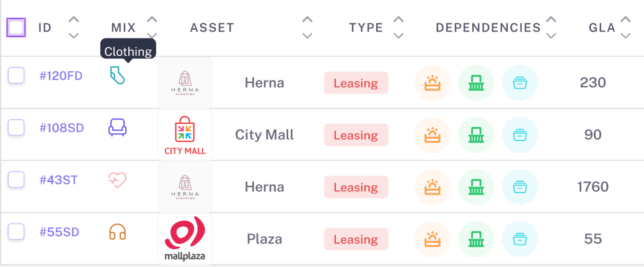This screenshot has height=267, width=644.
Task: Sort by the GLA column arrows
Action: click(x=625, y=28)
